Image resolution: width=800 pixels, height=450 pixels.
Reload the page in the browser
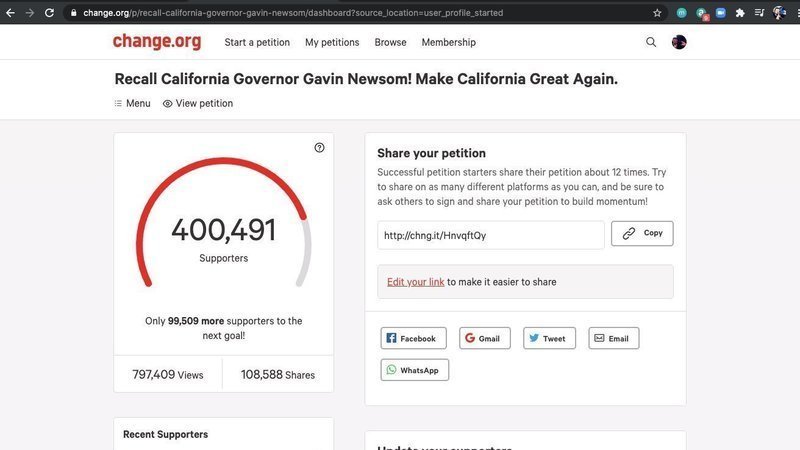point(48,13)
